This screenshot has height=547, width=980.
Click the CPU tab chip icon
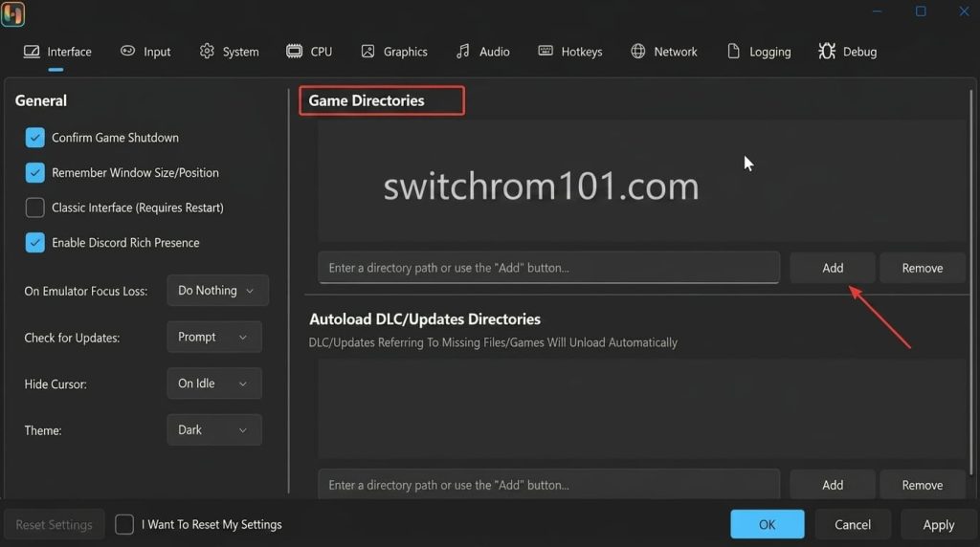click(295, 52)
